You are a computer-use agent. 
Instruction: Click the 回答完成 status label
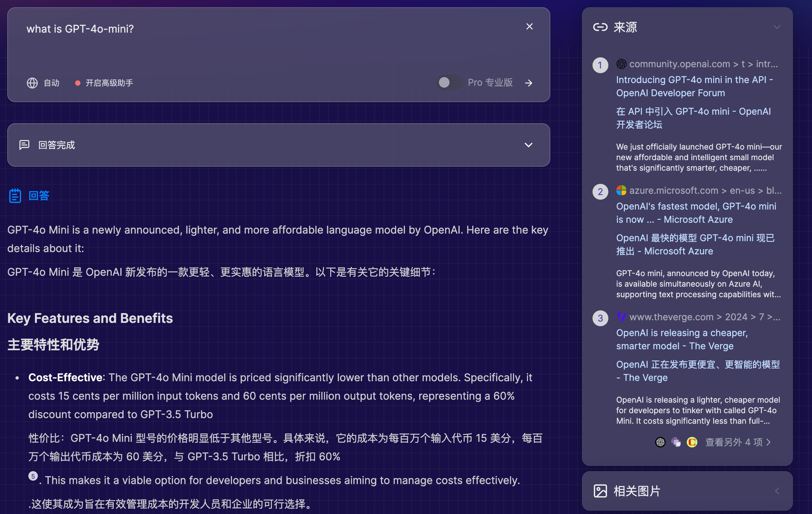(57, 145)
